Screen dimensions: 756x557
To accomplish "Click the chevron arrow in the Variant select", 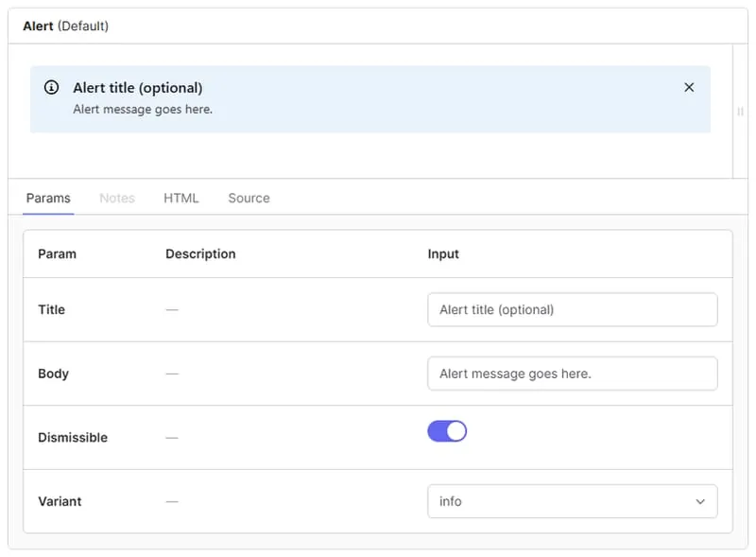I will pos(700,502).
